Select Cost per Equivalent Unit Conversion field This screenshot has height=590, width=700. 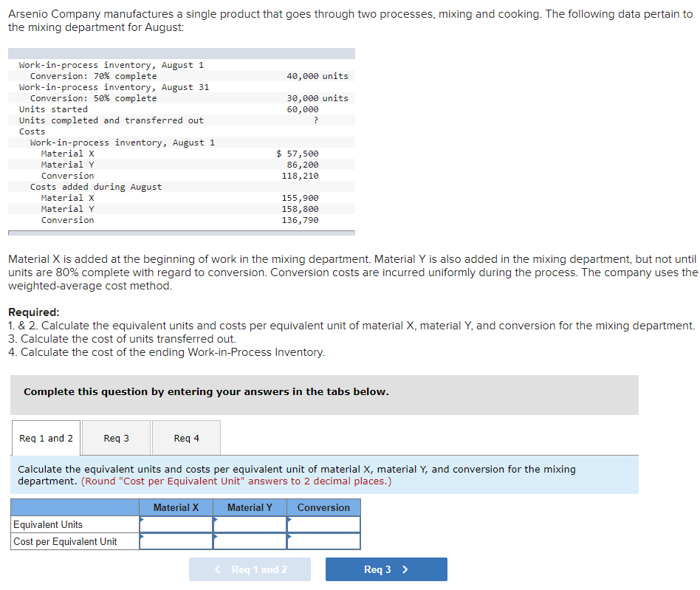click(x=323, y=541)
